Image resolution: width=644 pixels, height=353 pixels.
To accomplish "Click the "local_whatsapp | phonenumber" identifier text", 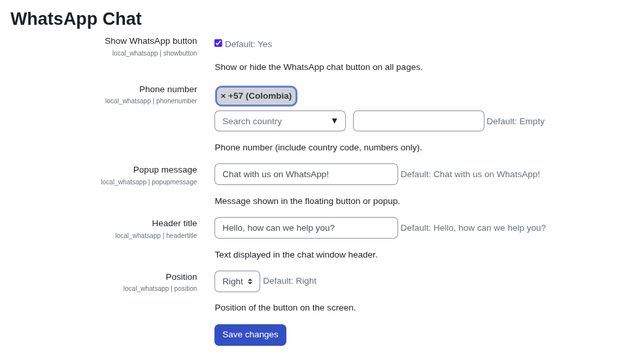I will point(151,101).
